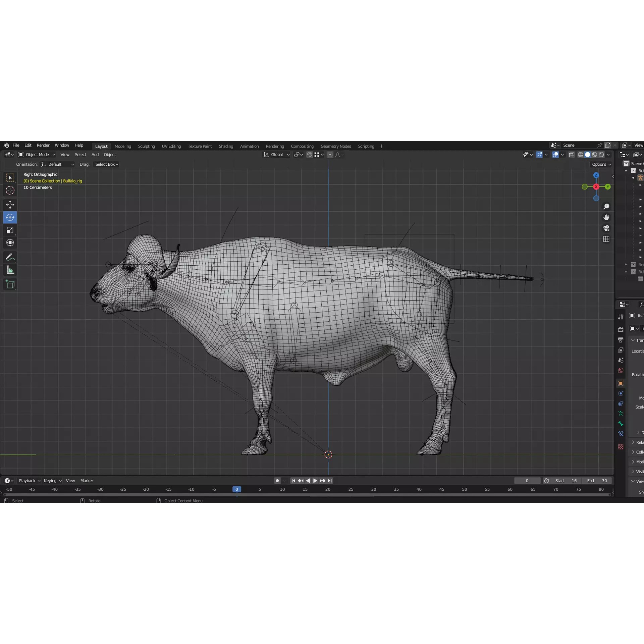Image resolution: width=644 pixels, height=644 pixels.
Task: Switch to the Animation workspace tab
Action: (249, 146)
